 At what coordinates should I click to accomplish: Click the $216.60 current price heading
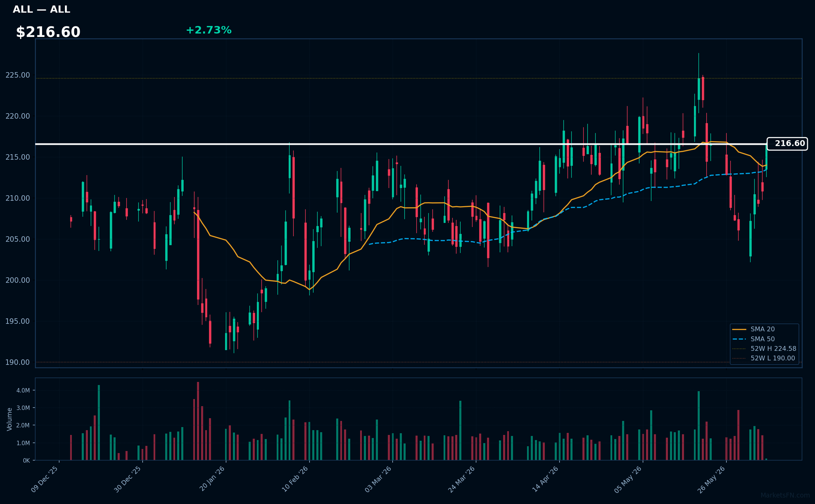point(48,32)
